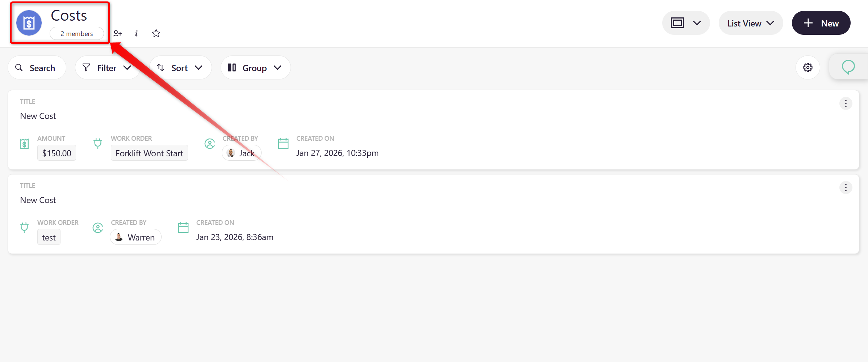Expand the layout display dropdown

[686, 23]
